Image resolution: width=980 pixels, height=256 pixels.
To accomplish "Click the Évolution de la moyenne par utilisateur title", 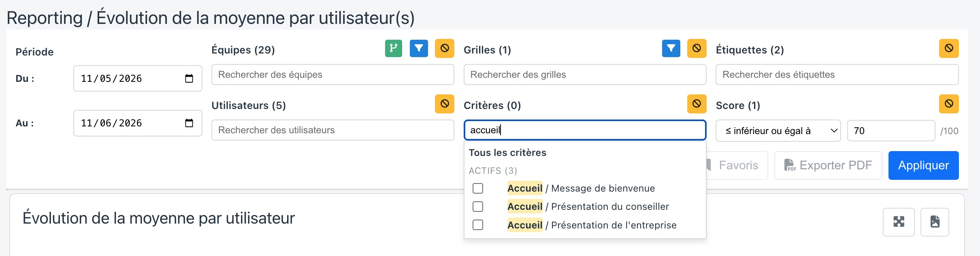I will [159, 218].
